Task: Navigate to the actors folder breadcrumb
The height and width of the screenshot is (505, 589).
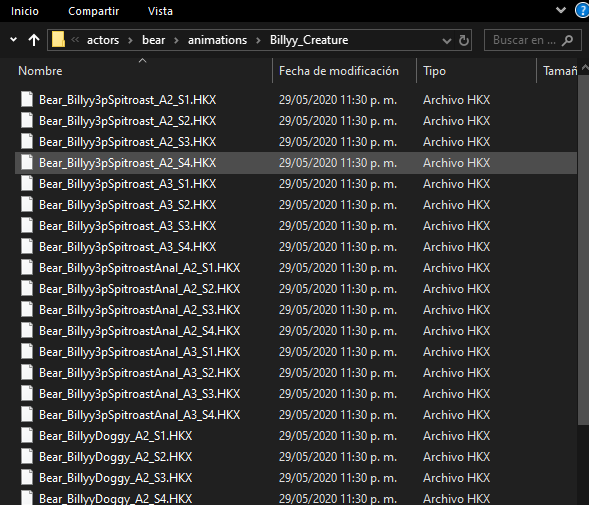Action: (x=103, y=40)
